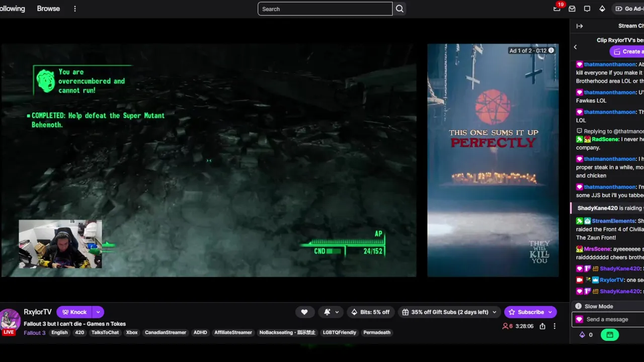Image resolution: width=644 pixels, height=362 pixels.
Task: Open the Following tab
Action: tap(12, 9)
